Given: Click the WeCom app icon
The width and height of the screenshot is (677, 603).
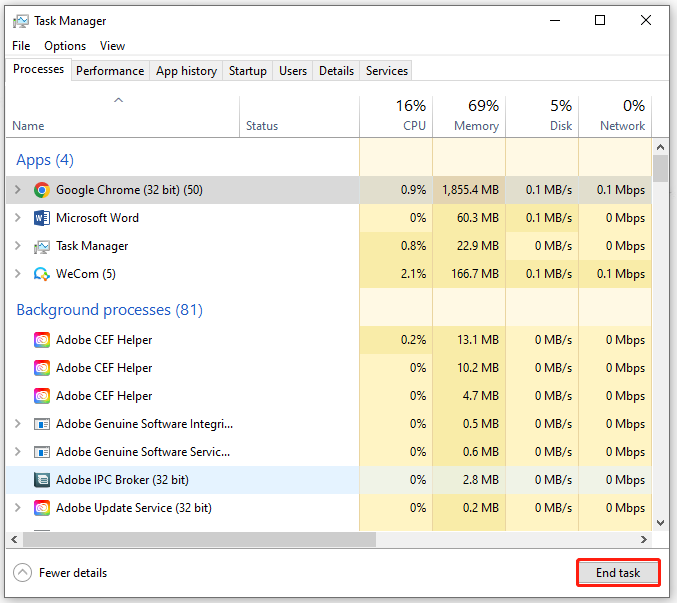Looking at the screenshot, I should (42, 274).
